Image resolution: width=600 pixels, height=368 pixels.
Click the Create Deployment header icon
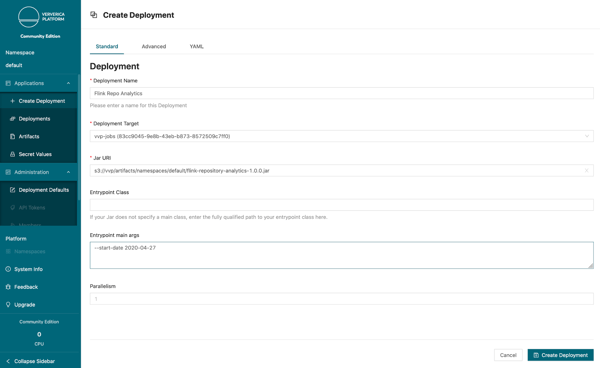pyautogui.click(x=94, y=15)
